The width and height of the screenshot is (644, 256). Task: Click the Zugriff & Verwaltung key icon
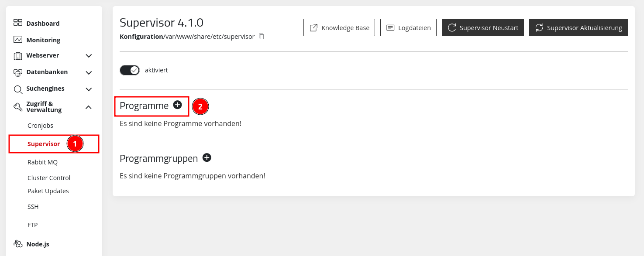coord(18,107)
